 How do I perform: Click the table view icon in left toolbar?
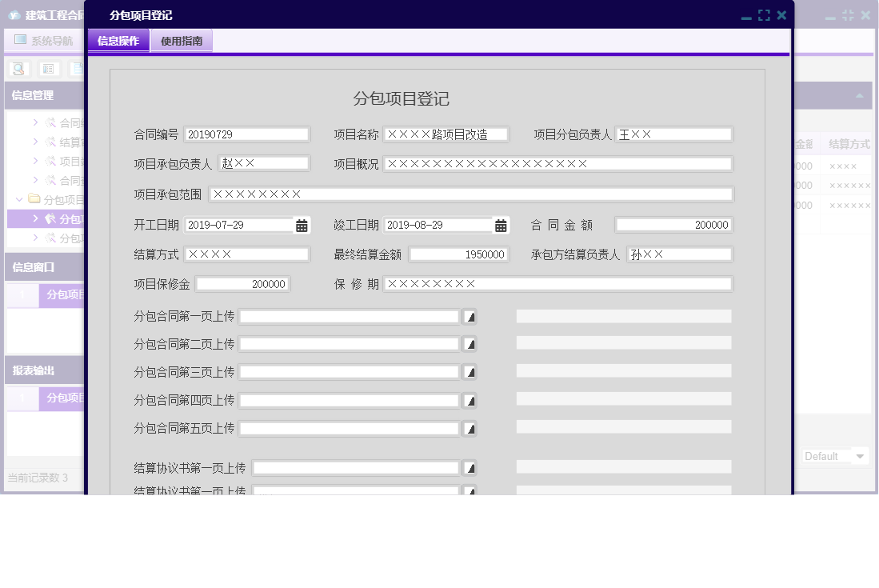tap(48, 69)
